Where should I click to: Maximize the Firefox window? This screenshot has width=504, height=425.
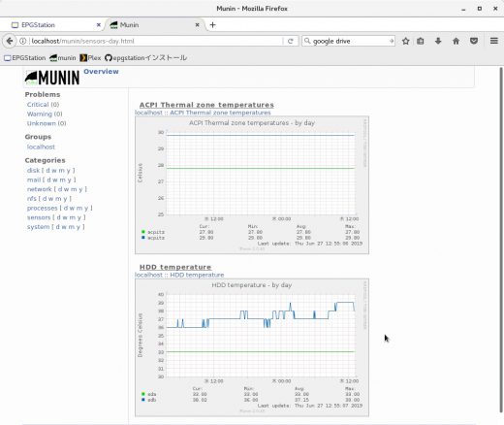480,9
